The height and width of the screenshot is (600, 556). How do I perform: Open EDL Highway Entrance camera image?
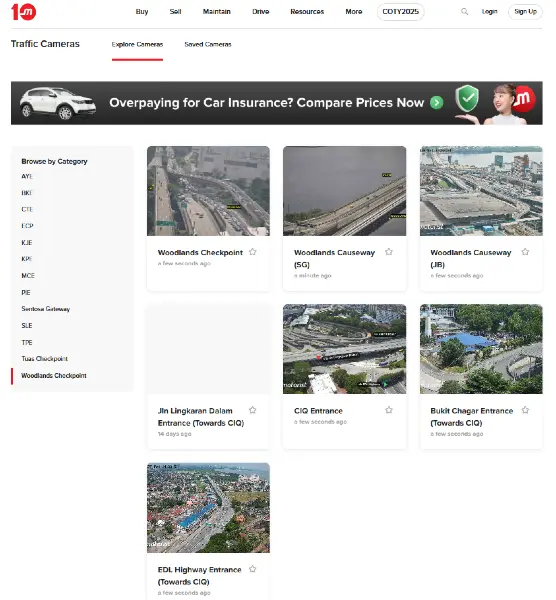[x=208, y=508]
